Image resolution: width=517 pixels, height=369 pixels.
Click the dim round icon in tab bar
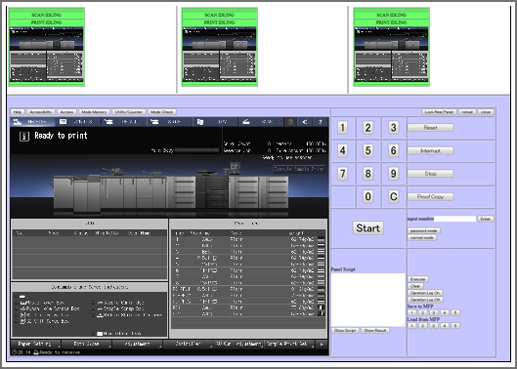click(290, 122)
